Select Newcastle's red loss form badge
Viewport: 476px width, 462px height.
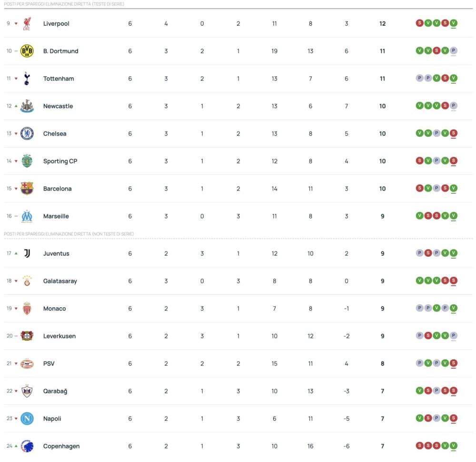(x=445, y=106)
